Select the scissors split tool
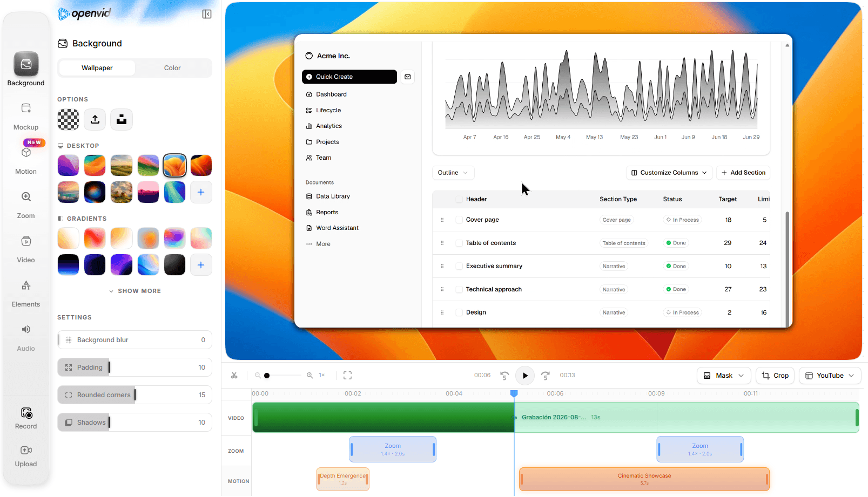 click(234, 376)
